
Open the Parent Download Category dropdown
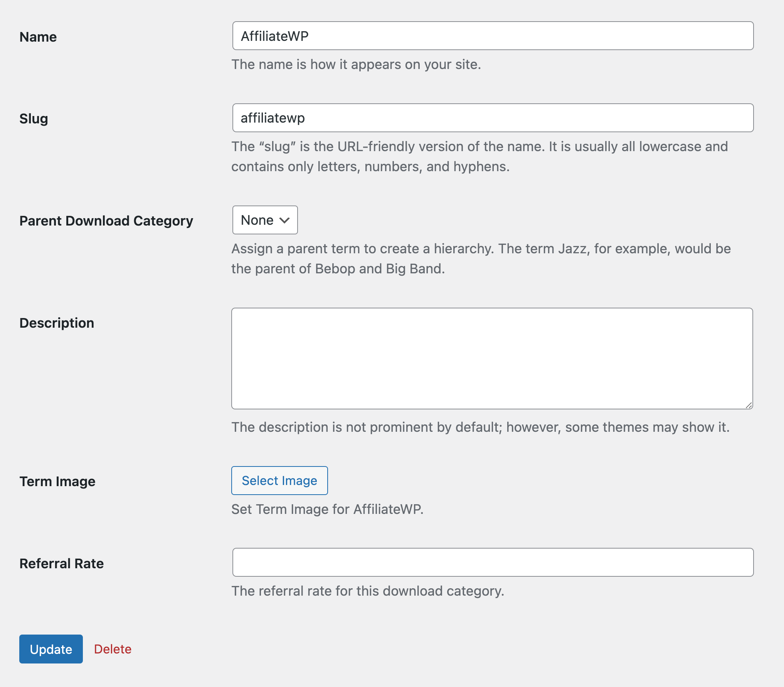(x=265, y=220)
